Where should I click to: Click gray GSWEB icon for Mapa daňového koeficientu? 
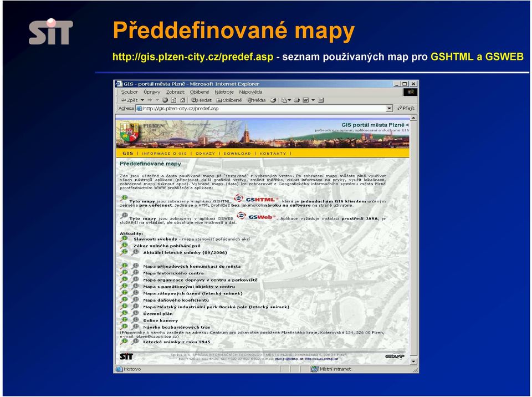(x=135, y=300)
